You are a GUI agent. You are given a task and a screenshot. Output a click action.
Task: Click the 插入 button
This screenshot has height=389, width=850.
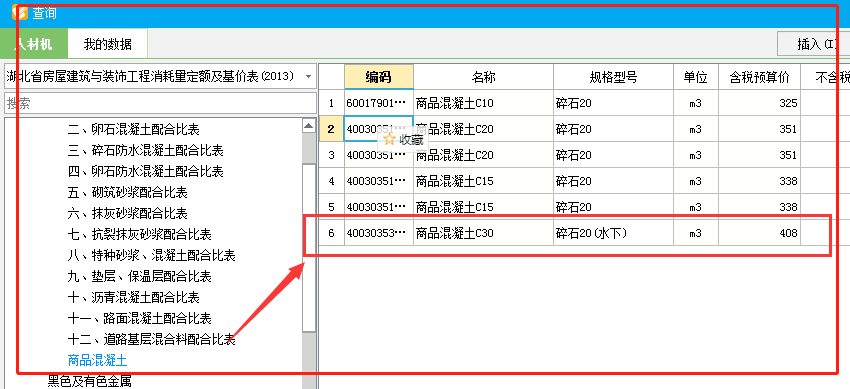click(814, 44)
